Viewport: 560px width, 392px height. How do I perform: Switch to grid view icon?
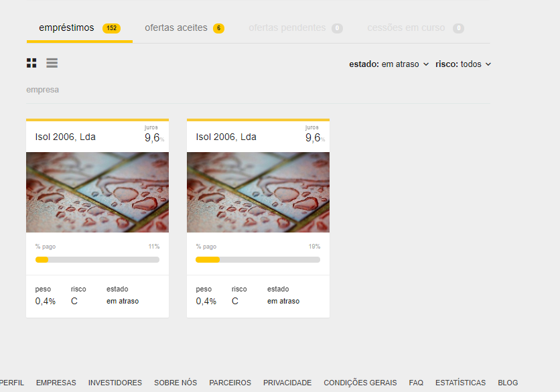[x=31, y=63]
